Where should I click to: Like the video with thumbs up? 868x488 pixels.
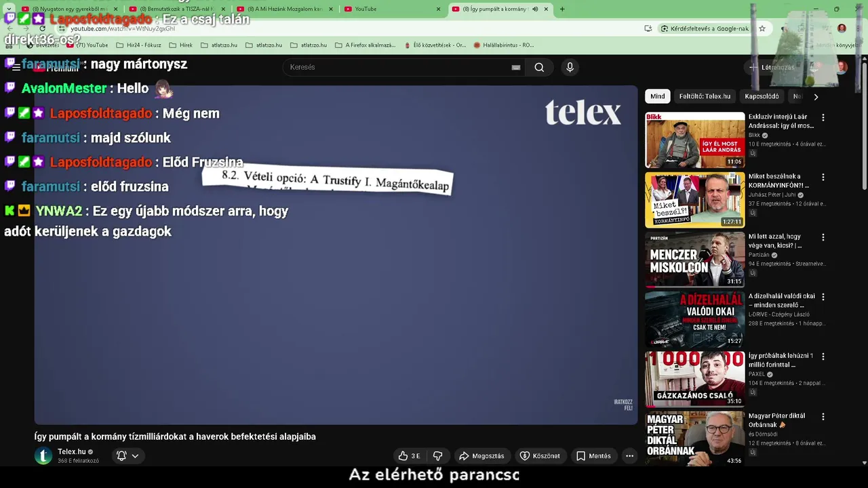(x=409, y=456)
